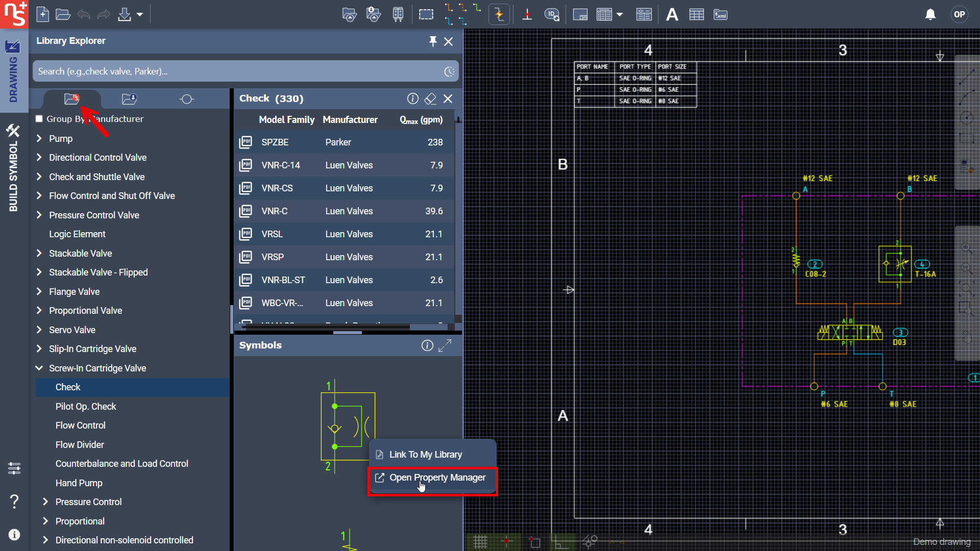Viewport: 980px width, 551px height.
Task: Open the OP user profile button
Action: tap(959, 14)
